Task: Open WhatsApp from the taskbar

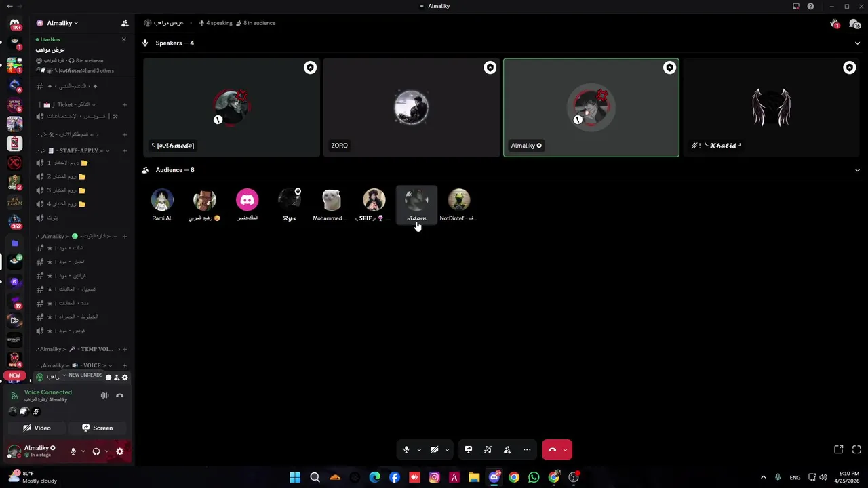Action: [x=534, y=477]
